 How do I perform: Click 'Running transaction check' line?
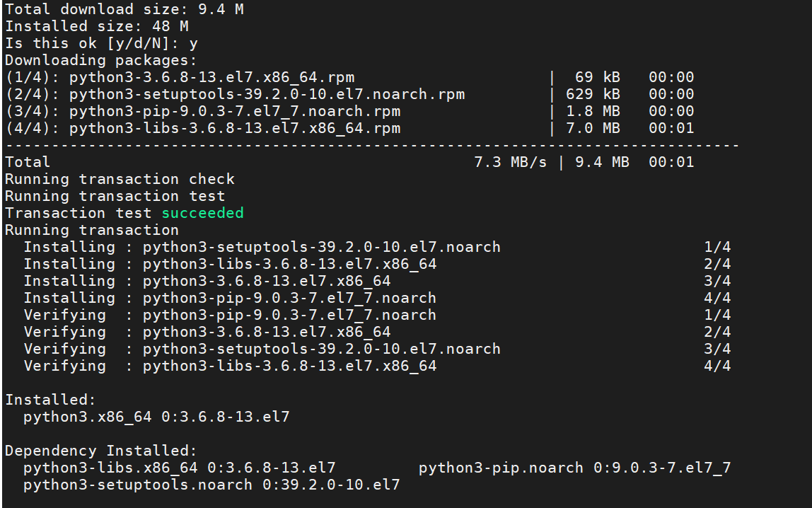tap(120, 179)
